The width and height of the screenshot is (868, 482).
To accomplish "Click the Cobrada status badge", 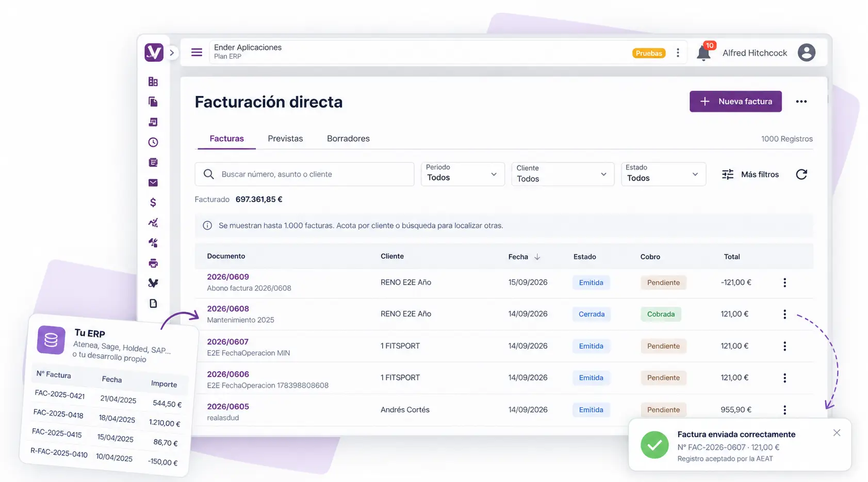I will 661,314.
